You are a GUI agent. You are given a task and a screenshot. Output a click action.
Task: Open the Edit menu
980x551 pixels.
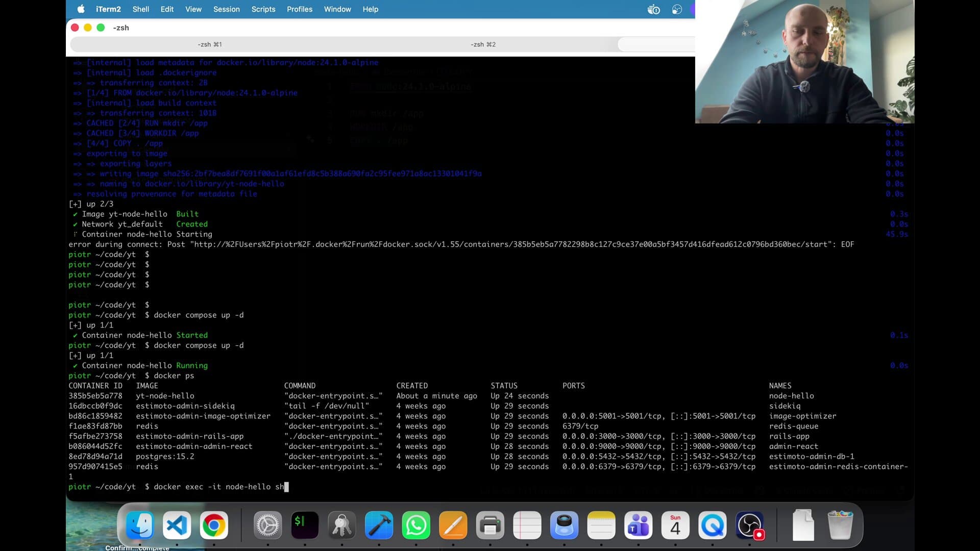pyautogui.click(x=167, y=9)
